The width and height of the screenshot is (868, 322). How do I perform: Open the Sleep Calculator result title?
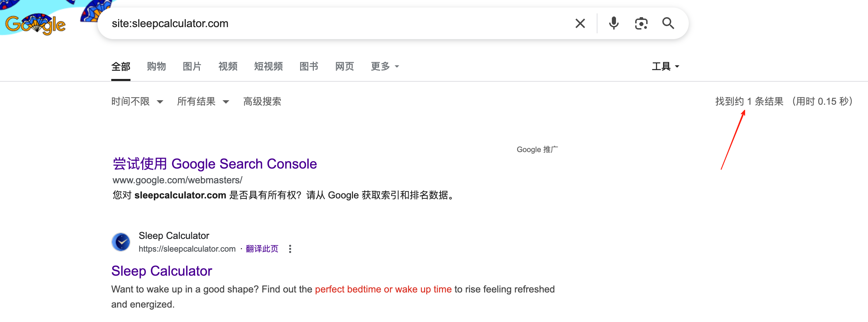coord(162,271)
